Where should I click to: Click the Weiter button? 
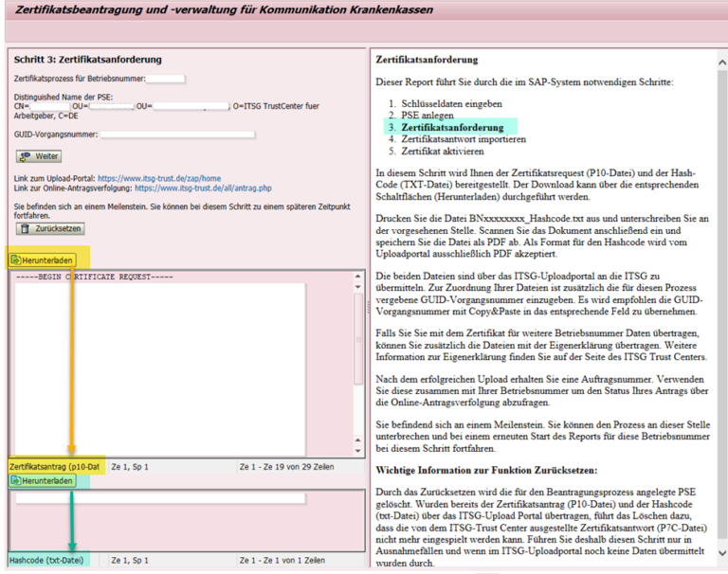pyautogui.click(x=39, y=156)
